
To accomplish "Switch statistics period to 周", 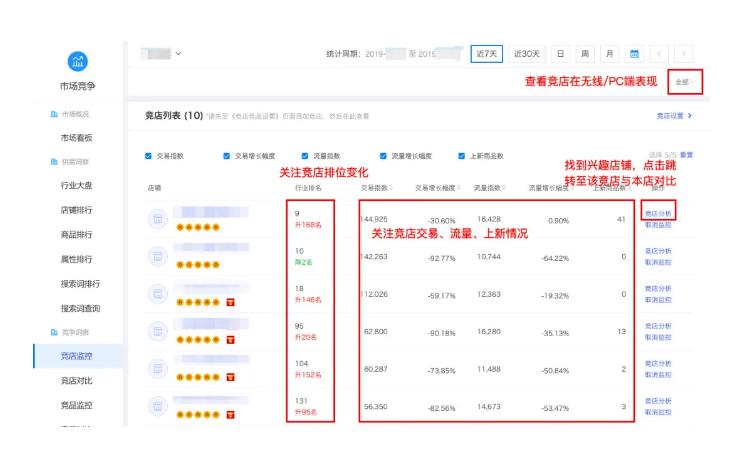I will coord(585,54).
